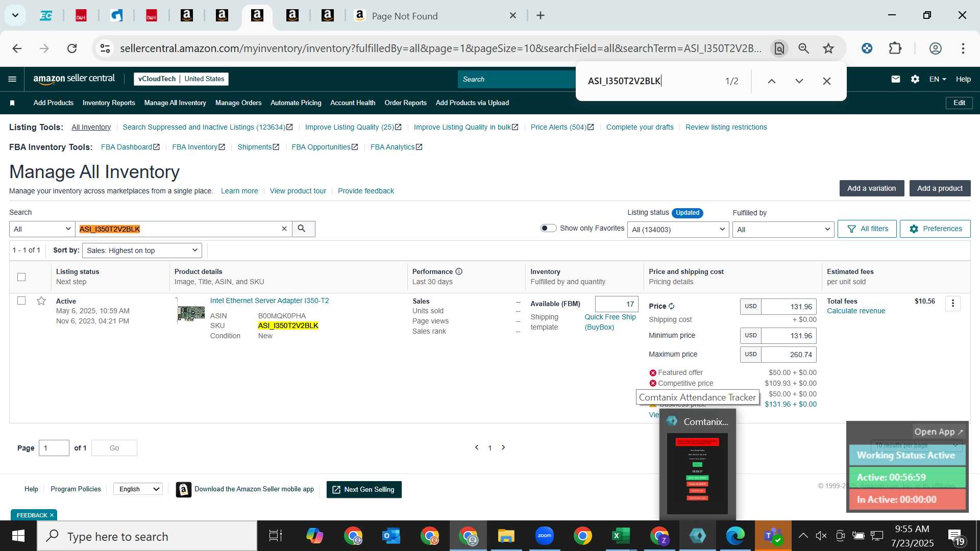Show hidden system tray icons
This screenshot has width=980, height=551.
tap(803, 536)
